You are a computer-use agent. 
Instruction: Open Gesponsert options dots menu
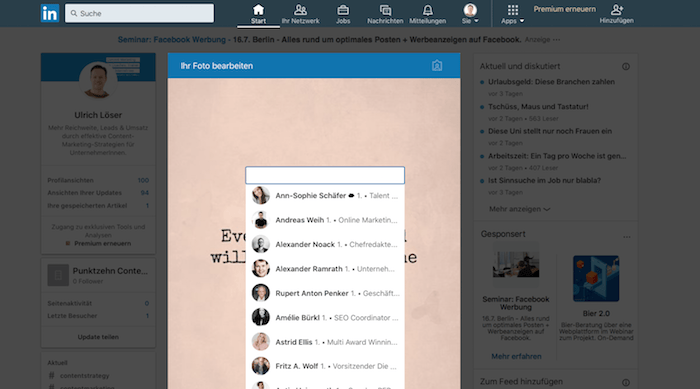click(627, 237)
